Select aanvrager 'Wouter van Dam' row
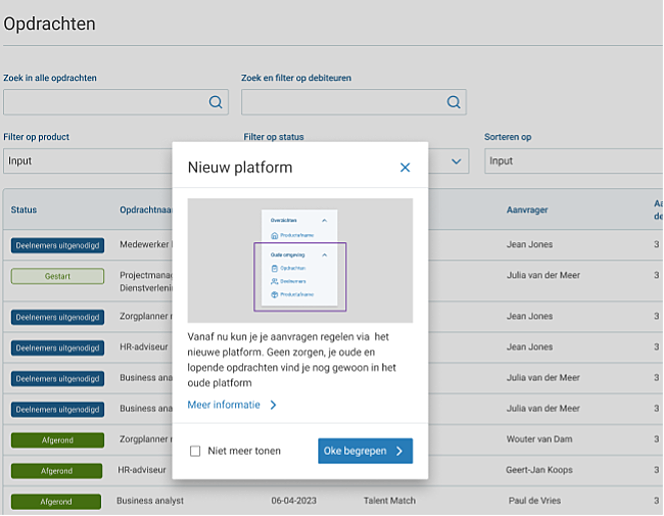The height and width of the screenshot is (516, 664). click(539, 439)
